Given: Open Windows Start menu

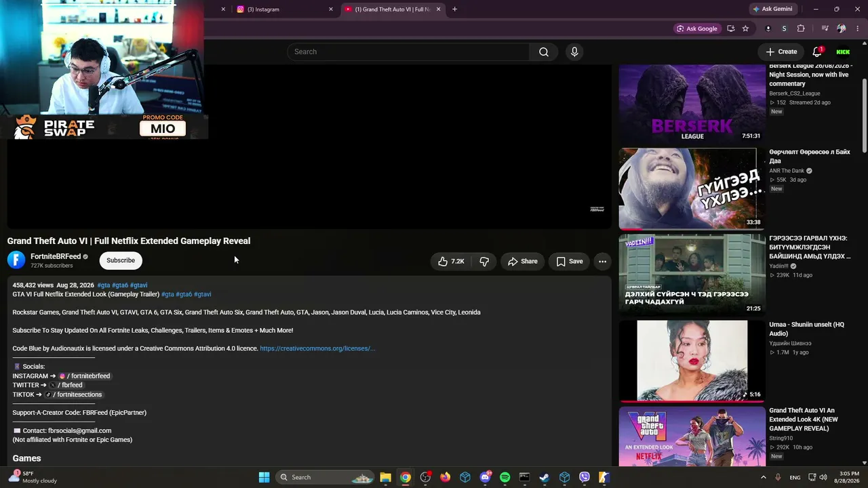Looking at the screenshot, I should [264, 477].
